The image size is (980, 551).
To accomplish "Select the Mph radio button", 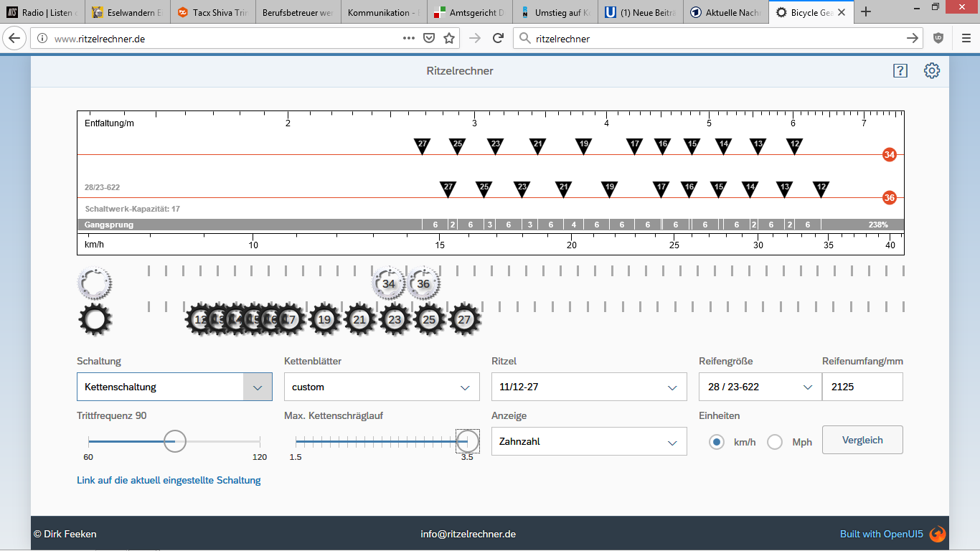I will [x=775, y=442].
